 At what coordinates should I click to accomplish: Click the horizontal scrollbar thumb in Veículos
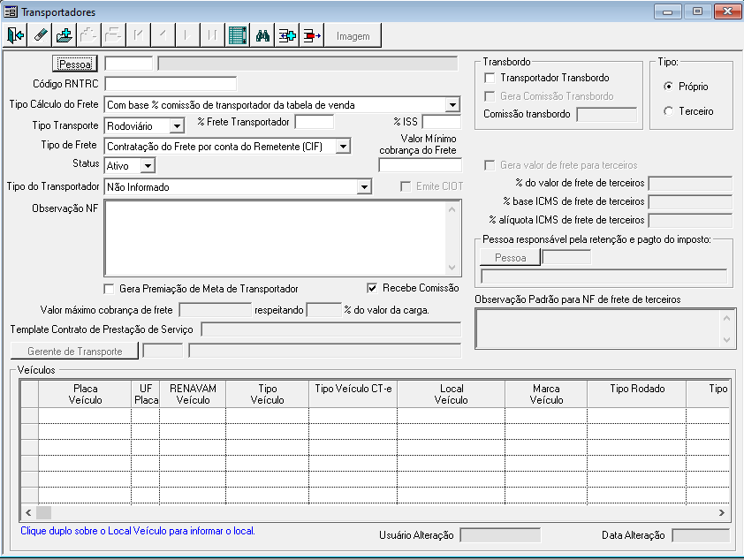tap(43, 512)
